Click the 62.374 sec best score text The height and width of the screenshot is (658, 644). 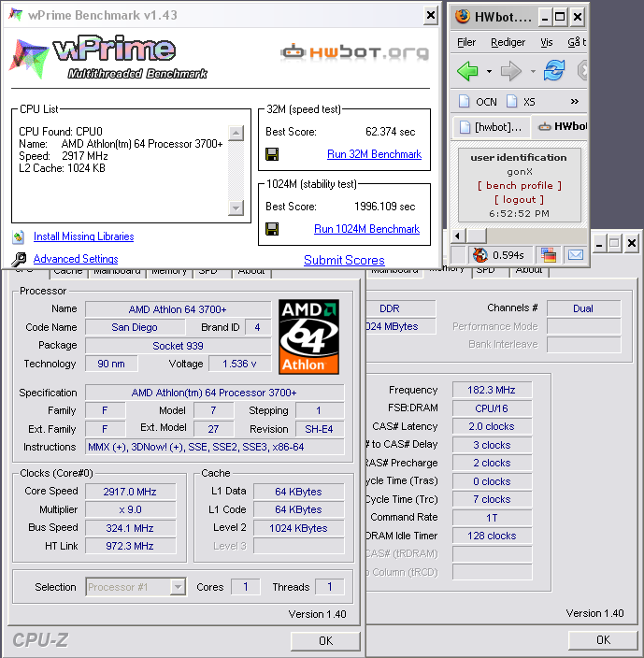[390, 132]
